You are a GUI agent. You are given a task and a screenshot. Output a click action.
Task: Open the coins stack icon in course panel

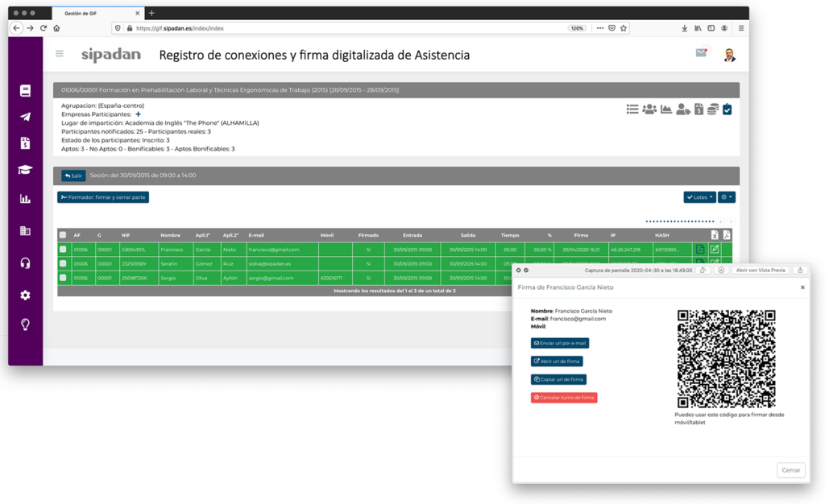[x=713, y=109]
